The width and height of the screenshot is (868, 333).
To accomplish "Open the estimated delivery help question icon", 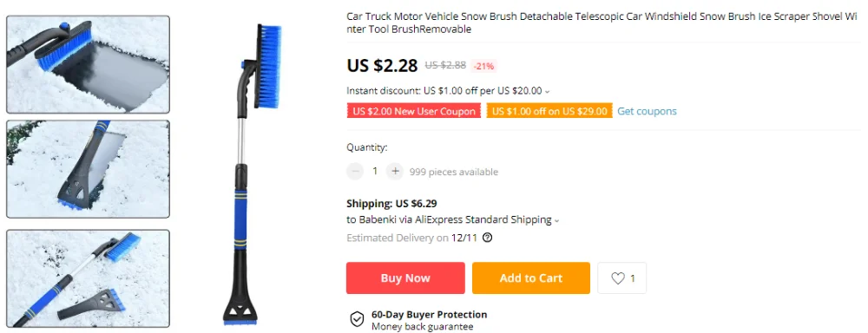I will click(x=487, y=238).
